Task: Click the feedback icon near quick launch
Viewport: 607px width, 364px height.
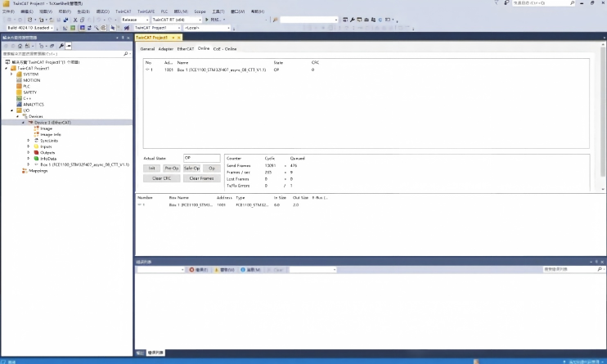Action: [506, 2]
